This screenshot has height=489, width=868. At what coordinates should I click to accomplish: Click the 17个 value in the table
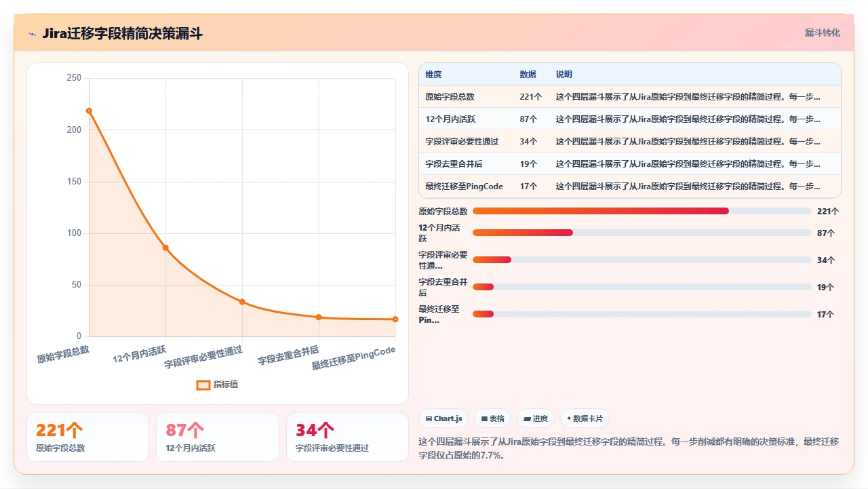528,187
